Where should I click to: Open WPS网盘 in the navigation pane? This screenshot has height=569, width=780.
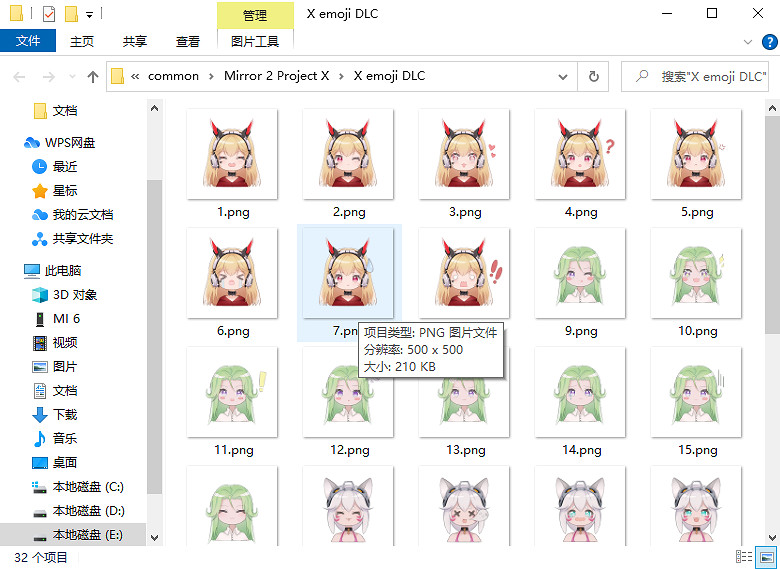(x=60, y=143)
